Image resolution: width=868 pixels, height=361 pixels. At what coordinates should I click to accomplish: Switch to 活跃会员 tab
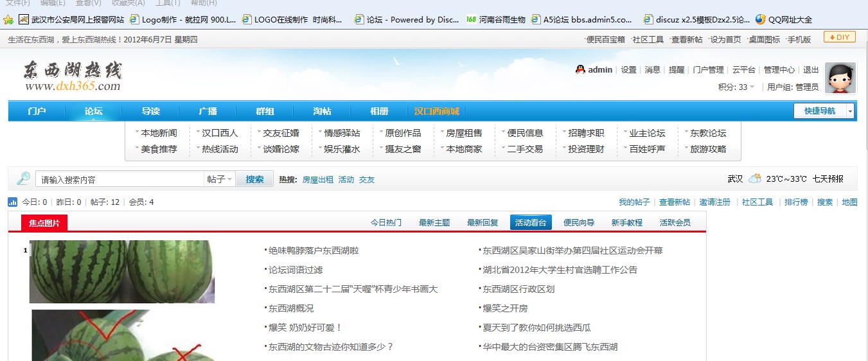(675, 222)
